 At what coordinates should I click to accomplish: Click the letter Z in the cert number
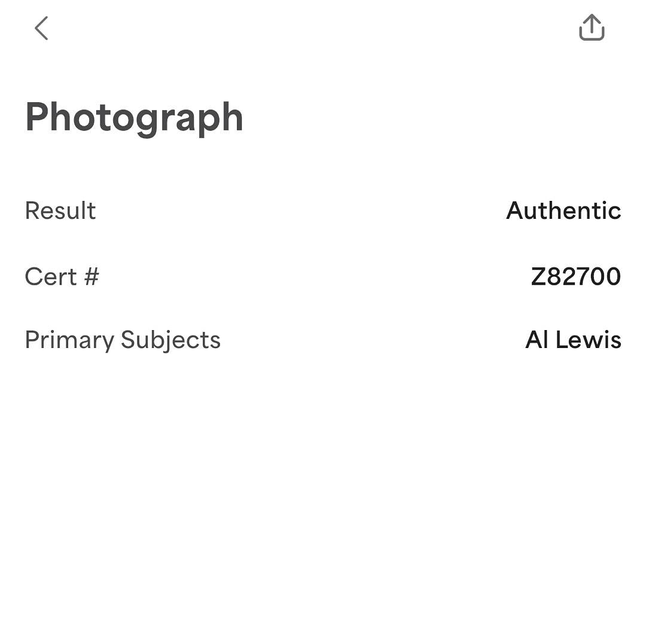coord(538,276)
